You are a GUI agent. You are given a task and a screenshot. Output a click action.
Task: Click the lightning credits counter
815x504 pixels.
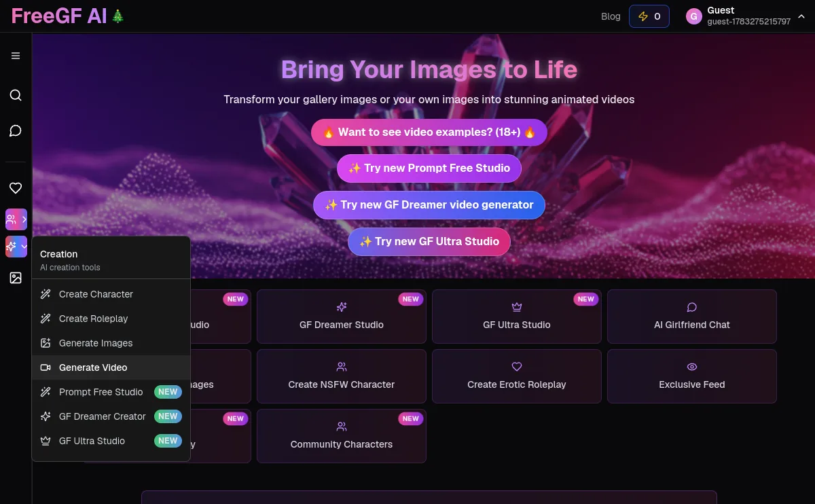point(649,16)
